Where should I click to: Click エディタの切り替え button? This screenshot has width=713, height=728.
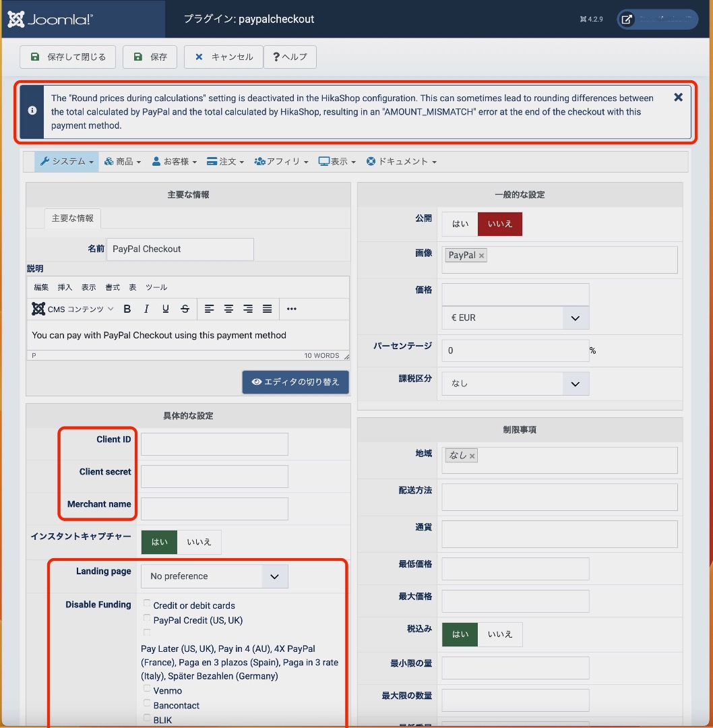[x=295, y=382]
